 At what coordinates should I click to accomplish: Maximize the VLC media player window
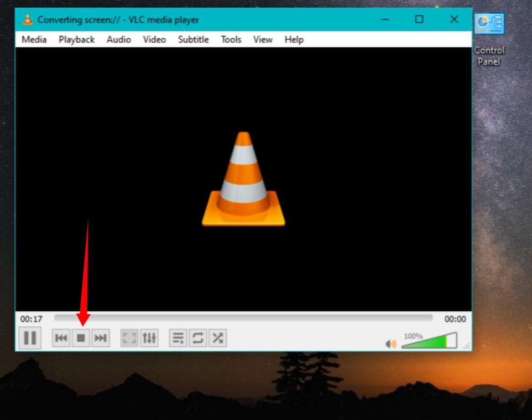point(419,20)
